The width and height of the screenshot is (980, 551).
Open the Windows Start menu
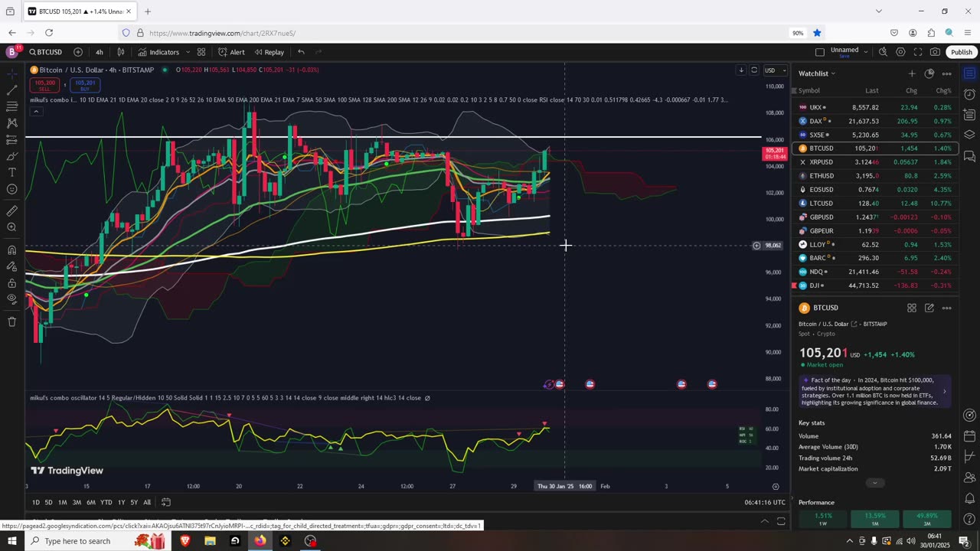point(11,541)
